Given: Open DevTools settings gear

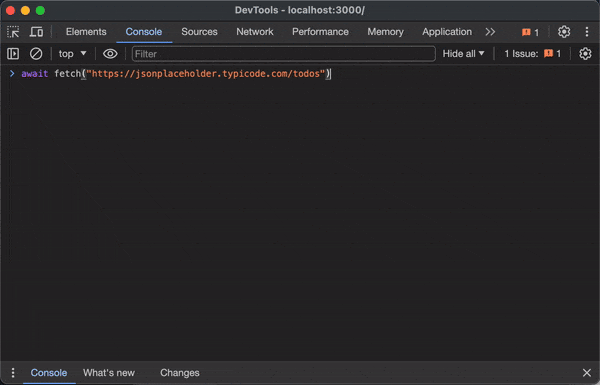Looking at the screenshot, I should pyautogui.click(x=564, y=32).
